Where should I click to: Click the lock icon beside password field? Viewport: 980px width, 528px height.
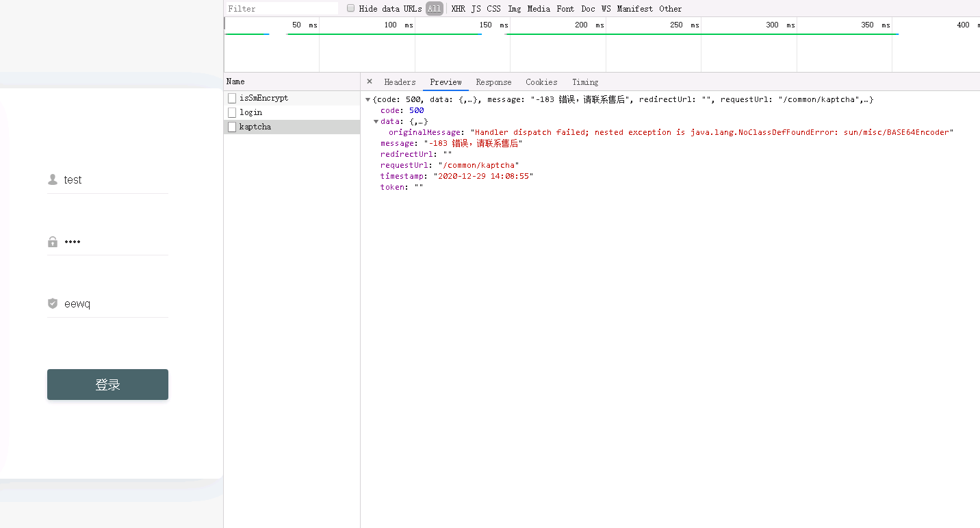point(53,242)
